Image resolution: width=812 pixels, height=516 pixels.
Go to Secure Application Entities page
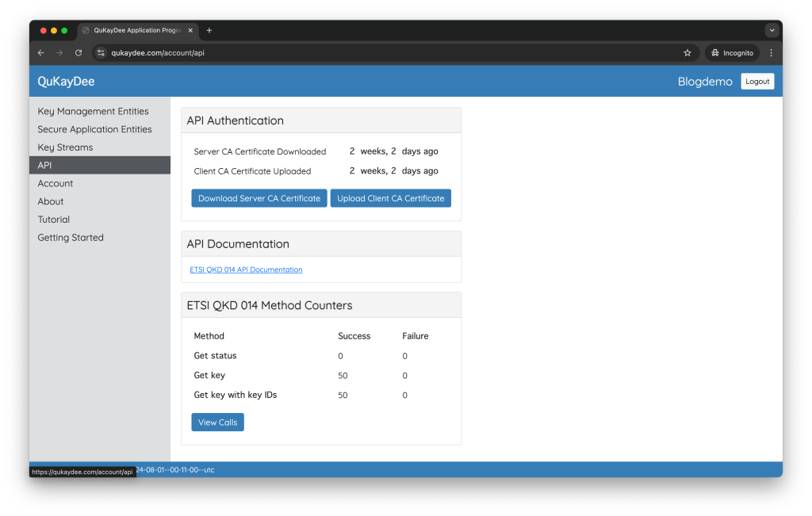click(94, 129)
